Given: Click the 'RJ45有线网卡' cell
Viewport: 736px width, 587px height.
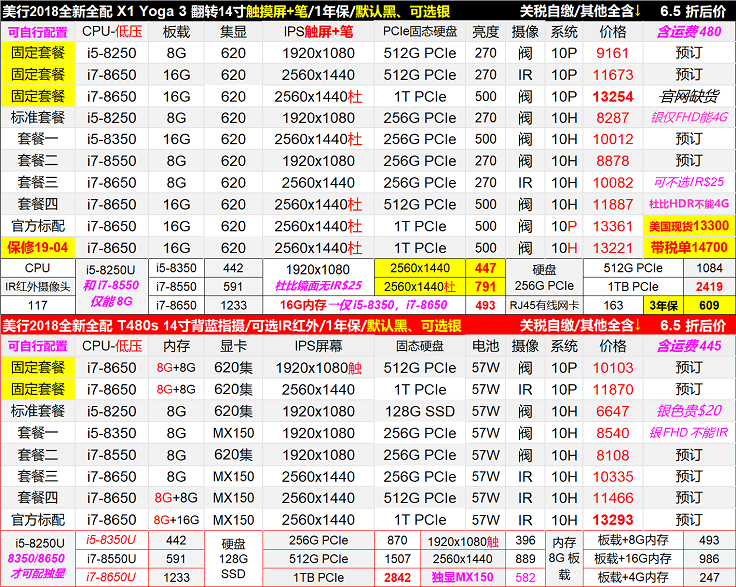Looking at the screenshot, I should 544,305.
